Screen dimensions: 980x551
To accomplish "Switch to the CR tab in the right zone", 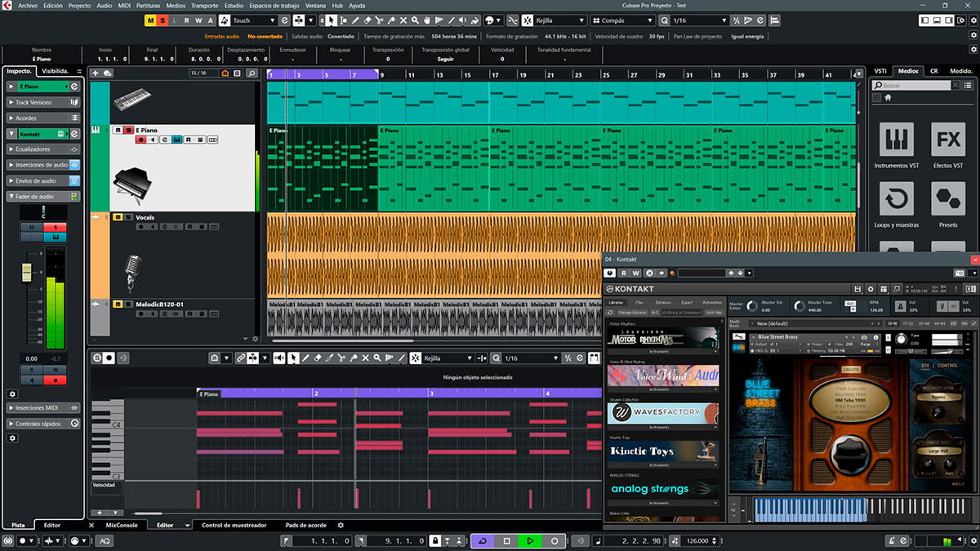I will click(933, 71).
